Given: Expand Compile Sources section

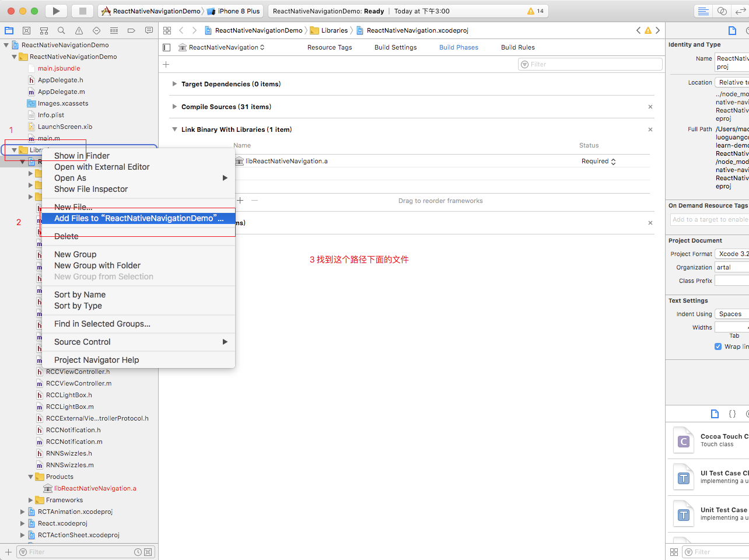Looking at the screenshot, I should (174, 107).
